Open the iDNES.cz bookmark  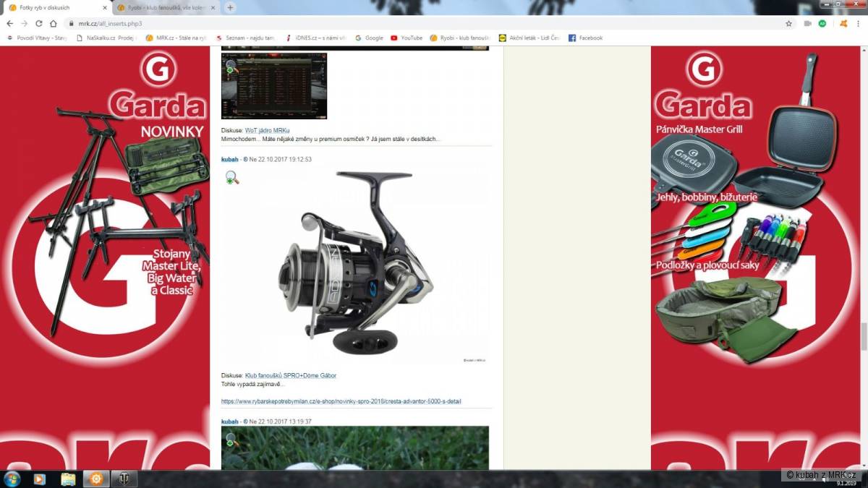coord(315,38)
